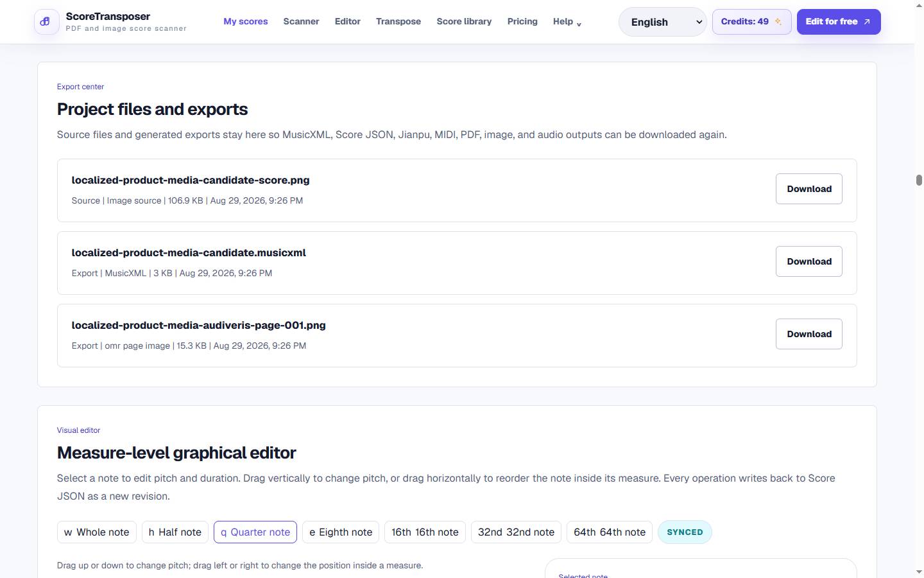Click the Measure-level graphical editor heading
The image size is (924, 578).
(x=176, y=453)
